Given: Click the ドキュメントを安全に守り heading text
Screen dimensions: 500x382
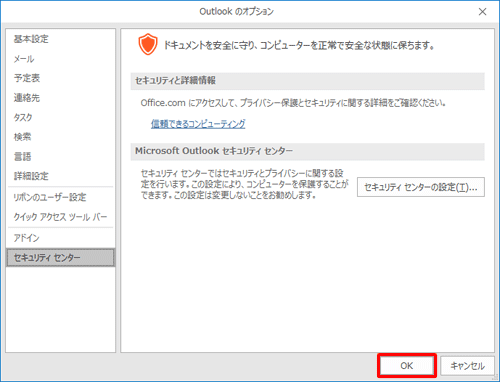Looking at the screenshot, I should pos(299,45).
